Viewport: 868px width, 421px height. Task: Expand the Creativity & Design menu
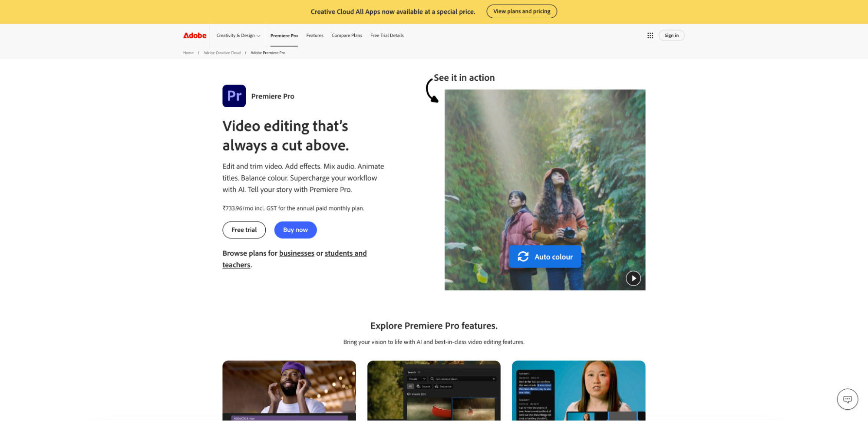pyautogui.click(x=238, y=36)
